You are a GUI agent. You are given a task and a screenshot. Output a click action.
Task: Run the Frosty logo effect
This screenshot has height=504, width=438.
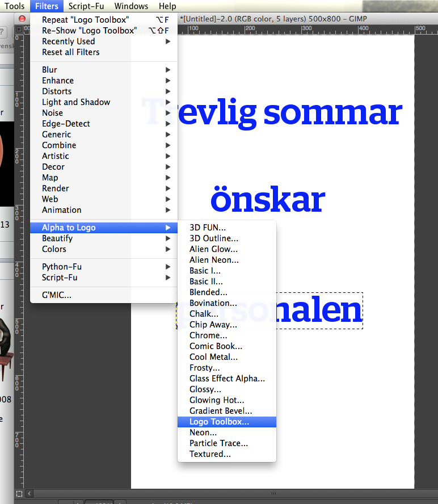point(227,368)
